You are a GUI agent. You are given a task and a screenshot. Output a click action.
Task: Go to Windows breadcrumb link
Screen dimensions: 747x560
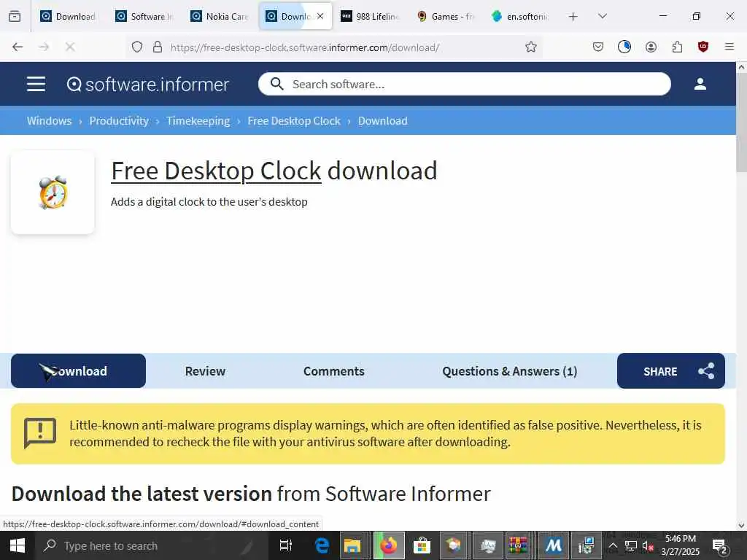(49, 121)
